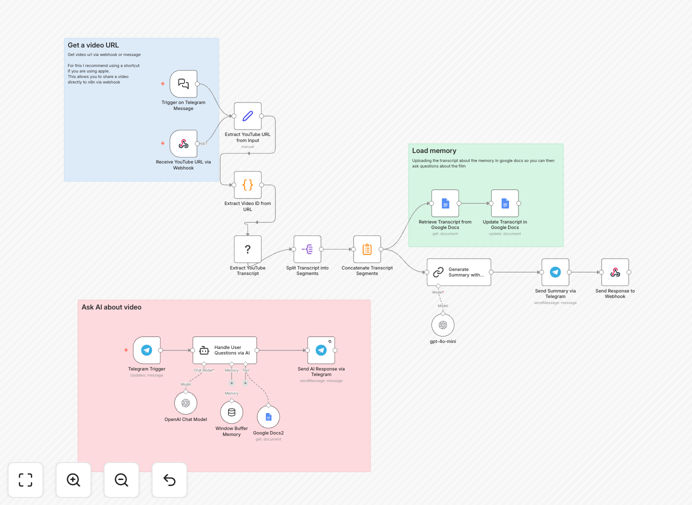Click the Split Transcript into Segments node
692x505 pixels.
coord(307,249)
